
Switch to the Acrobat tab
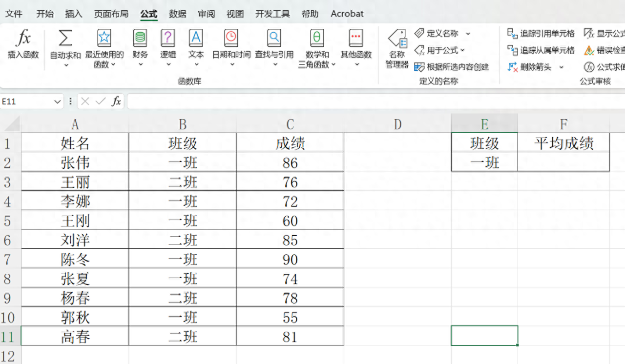pyautogui.click(x=347, y=14)
